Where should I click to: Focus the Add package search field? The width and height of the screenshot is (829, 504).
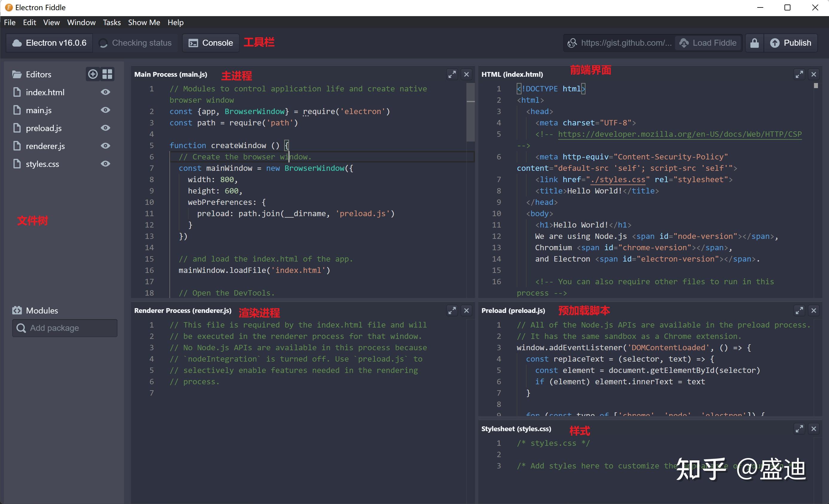[65, 328]
